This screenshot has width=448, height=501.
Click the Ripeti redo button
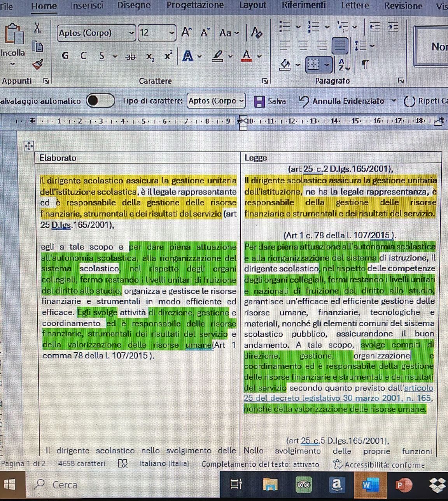pyautogui.click(x=425, y=101)
